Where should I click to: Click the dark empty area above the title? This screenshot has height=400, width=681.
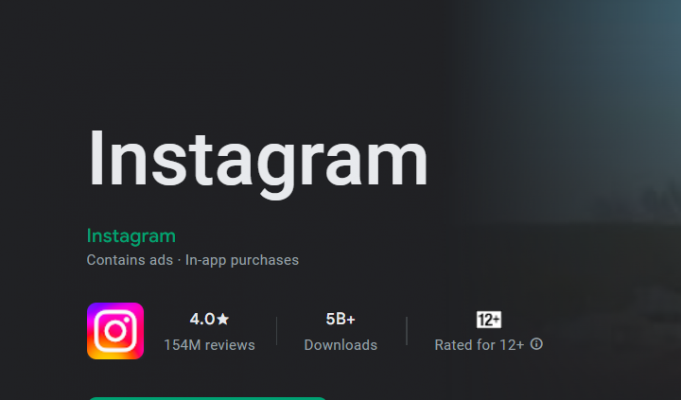(x=250, y=60)
